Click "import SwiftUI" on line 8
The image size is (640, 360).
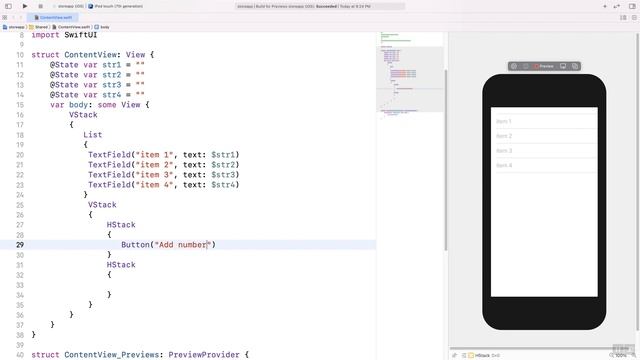coord(64,35)
